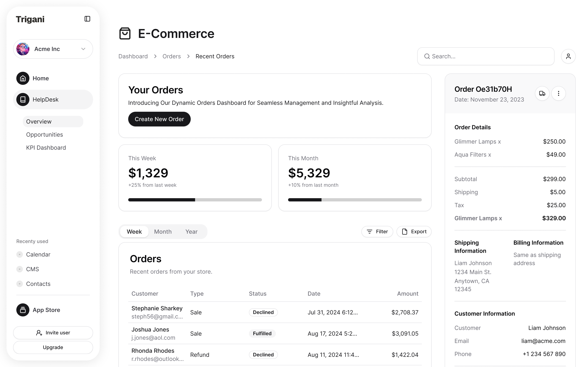Open the Acme Inc workspace switcher
Screen dimensions: 588x367
tap(53, 49)
